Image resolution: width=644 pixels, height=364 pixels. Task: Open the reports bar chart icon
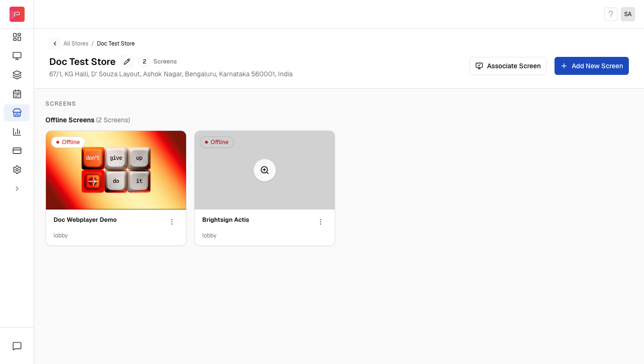coord(17,132)
